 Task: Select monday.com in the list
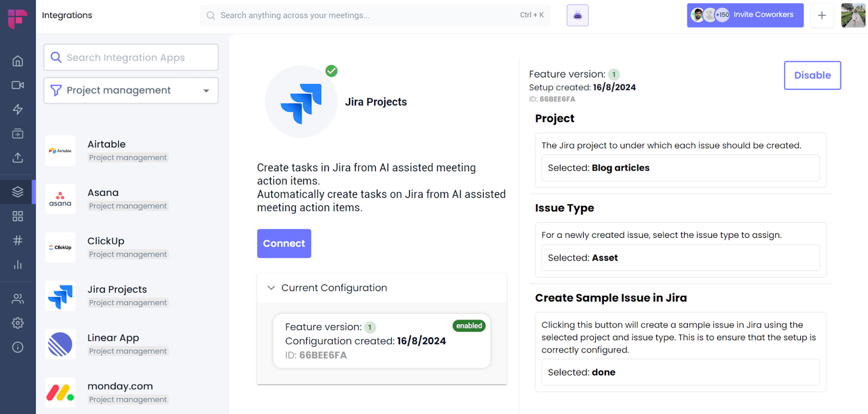coord(131,392)
